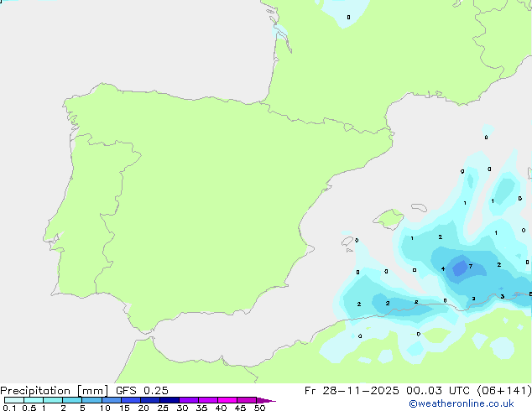Click the '(06+141)' forecast run text
The image size is (532, 411).
pyautogui.click(x=504, y=391)
